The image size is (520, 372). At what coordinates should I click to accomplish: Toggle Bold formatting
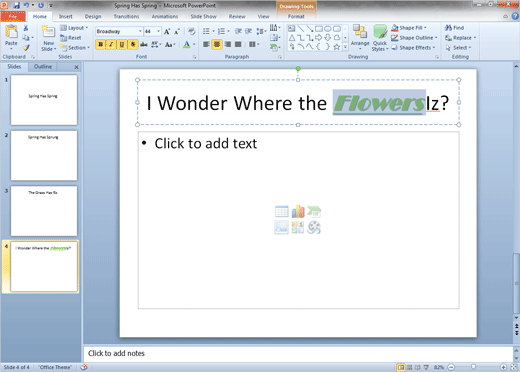point(101,44)
